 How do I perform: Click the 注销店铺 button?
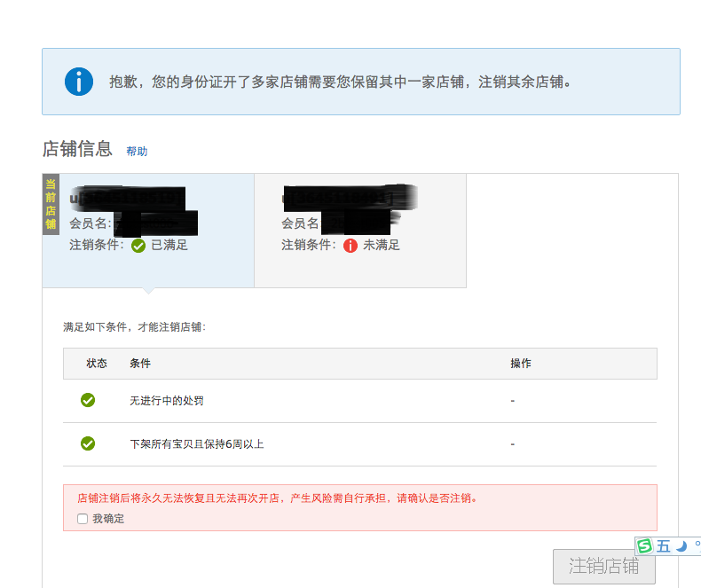click(x=604, y=566)
